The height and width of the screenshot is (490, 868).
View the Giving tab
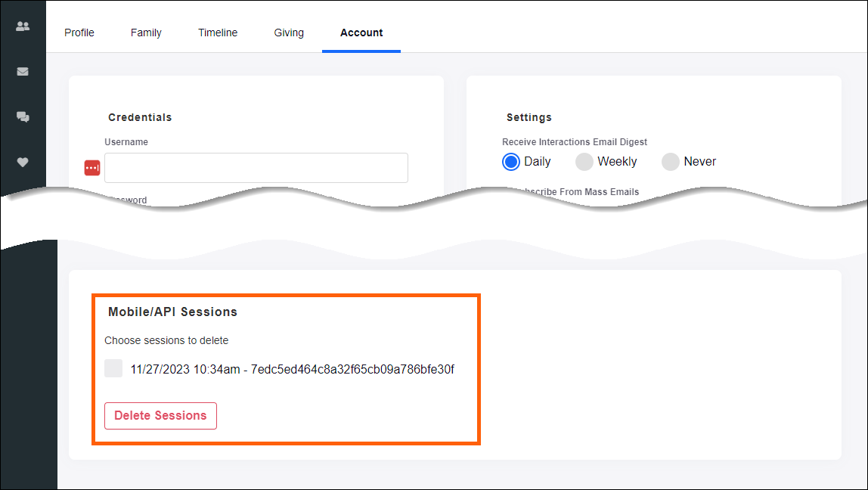pos(289,33)
